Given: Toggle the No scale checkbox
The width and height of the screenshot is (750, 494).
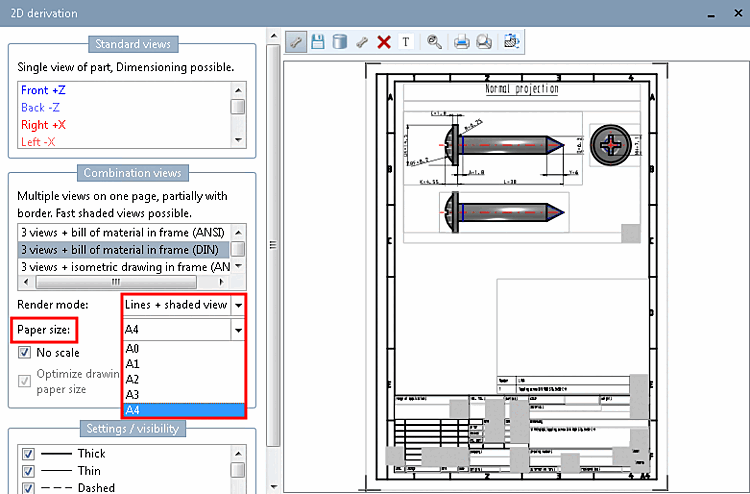Looking at the screenshot, I should coord(26,352).
